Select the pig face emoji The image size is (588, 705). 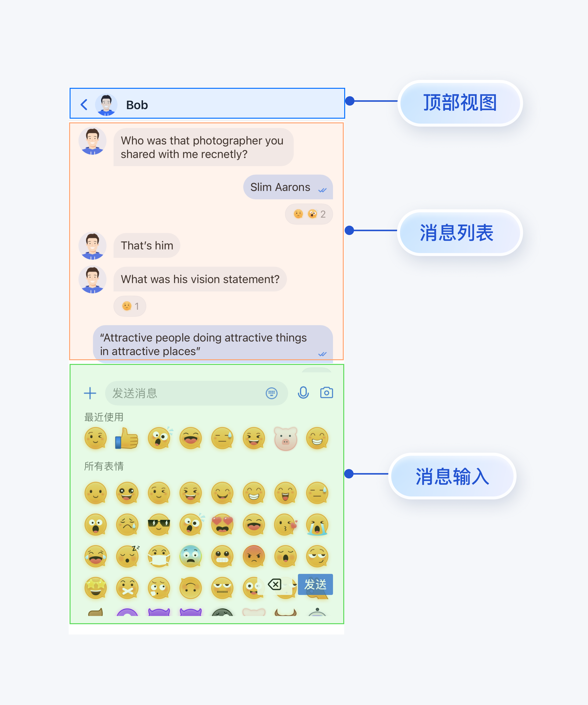(x=286, y=438)
